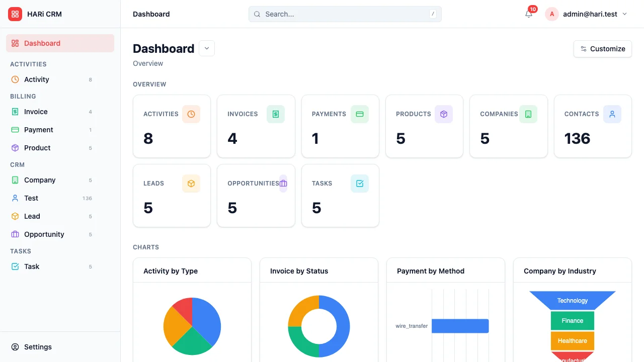Click the Technology segment in Company by Industry funnel
This screenshot has height=362, width=644.
pyautogui.click(x=572, y=300)
